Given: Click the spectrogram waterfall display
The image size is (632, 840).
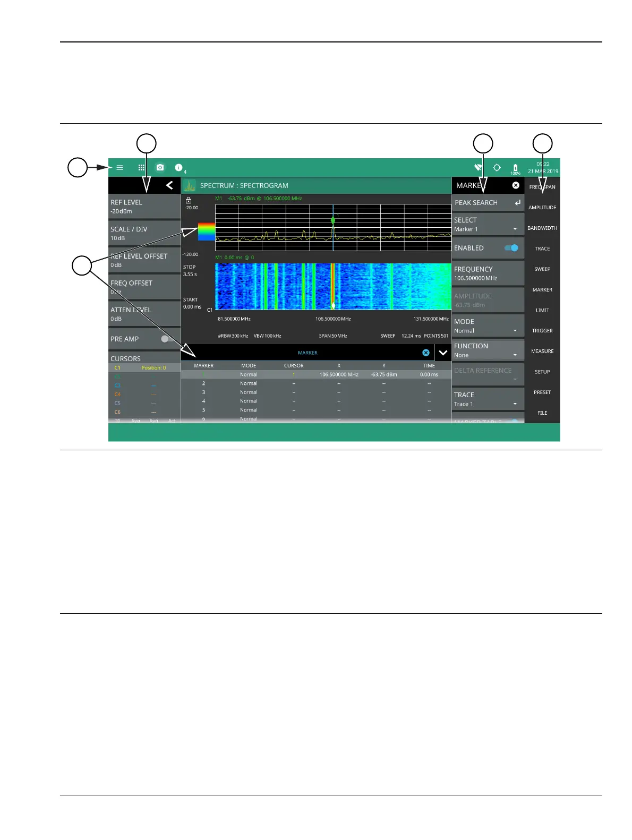Looking at the screenshot, I should tap(333, 287).
